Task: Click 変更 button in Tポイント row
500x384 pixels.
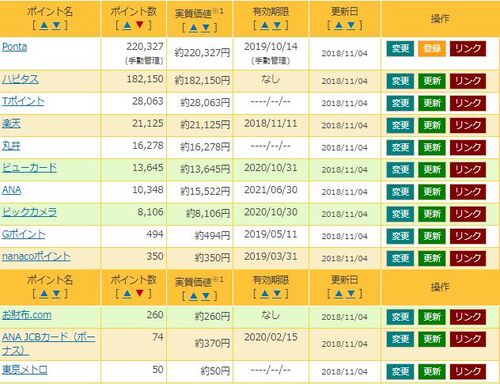Action: pyautogui.click(x=400, y=103)
